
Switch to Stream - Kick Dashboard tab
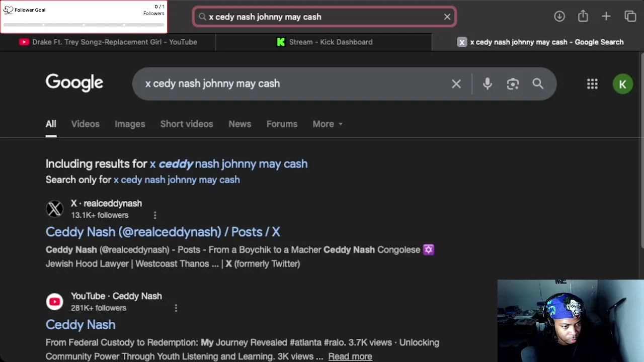[x=324, y=42]
